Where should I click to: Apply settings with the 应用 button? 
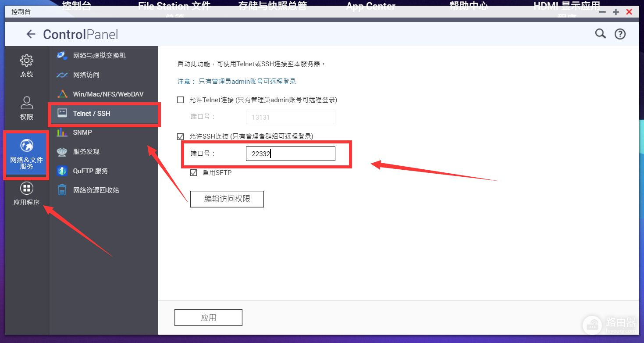(208, 318)
